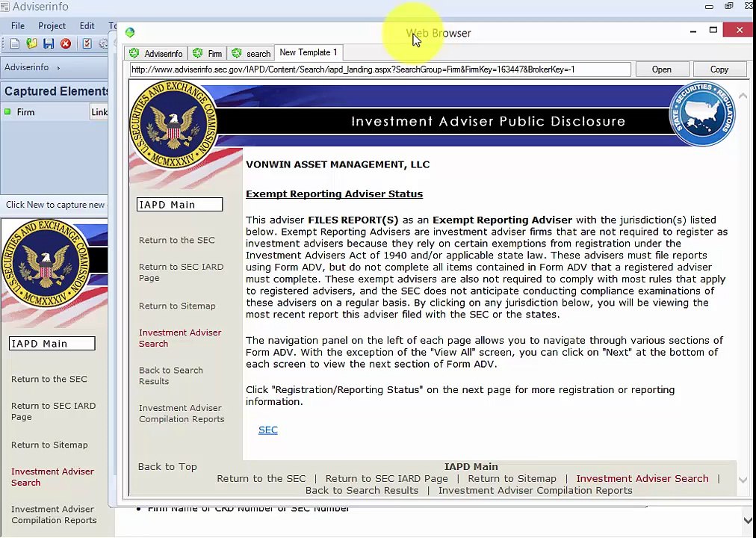Switch to the Firm browser tab
756x538 pixels.
(x=208, y=53)
